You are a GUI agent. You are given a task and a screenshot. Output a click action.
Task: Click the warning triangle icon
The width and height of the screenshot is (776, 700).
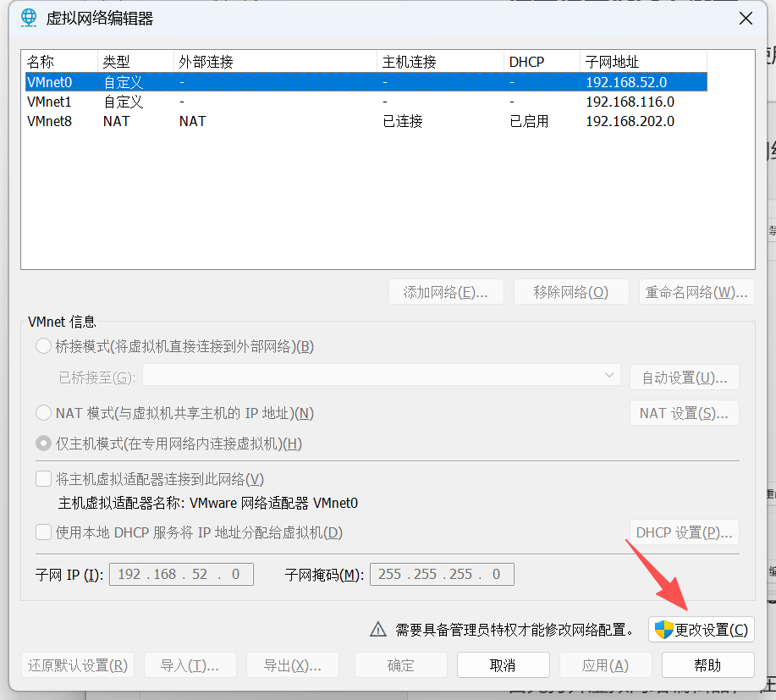tap(378, 629)
